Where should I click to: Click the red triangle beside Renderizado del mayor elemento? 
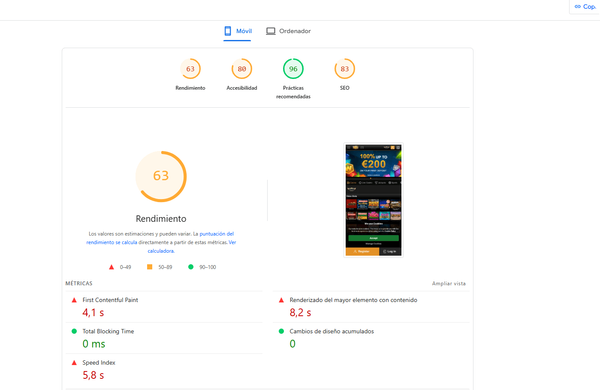point(281,300)
